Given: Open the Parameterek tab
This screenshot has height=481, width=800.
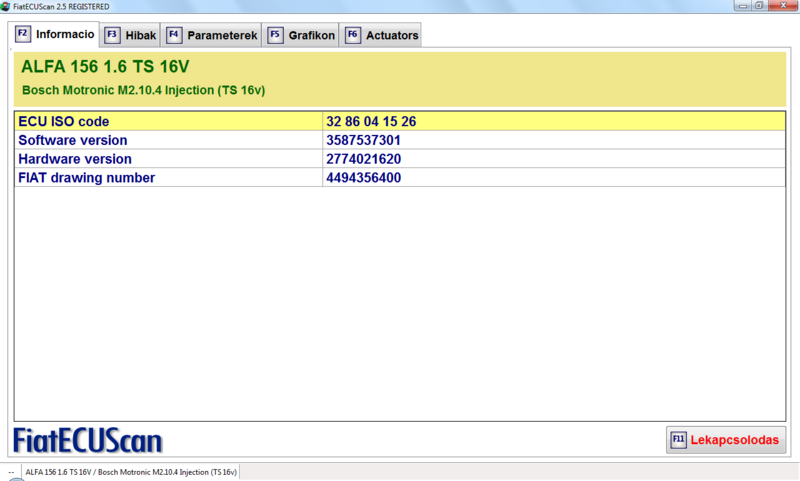Looking at the screenshot, I should pos(211,35).
